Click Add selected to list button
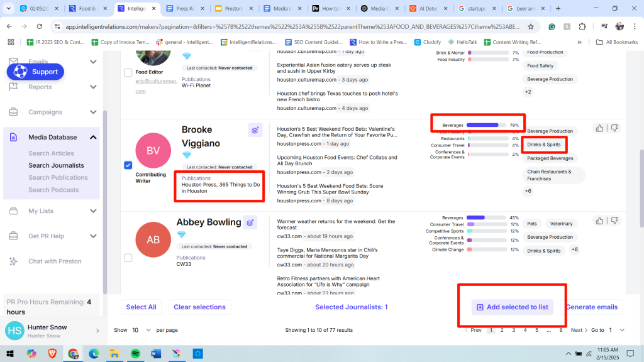This screenshot has height=362, width=644. (x=512, y=307)
